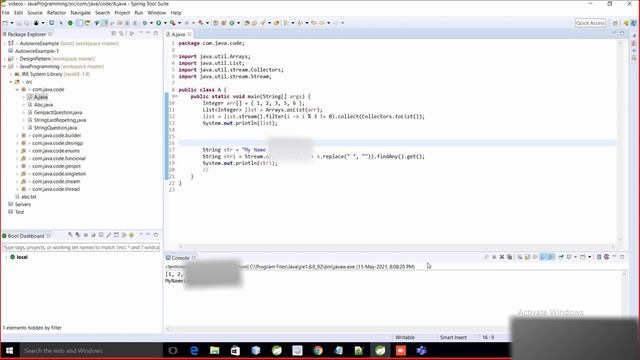
Task: Click the Boot Dashboard yellow diamond icon
Action: click(131, 235)
